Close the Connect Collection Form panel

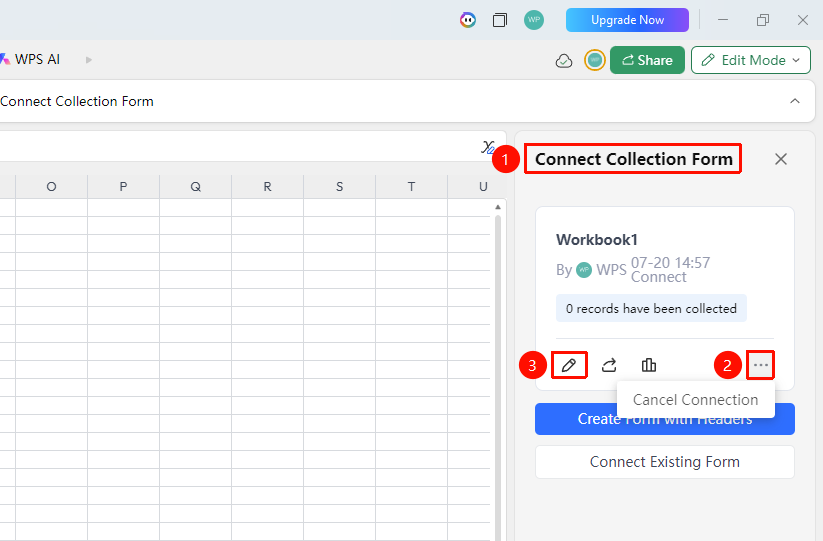pos(780,159)
